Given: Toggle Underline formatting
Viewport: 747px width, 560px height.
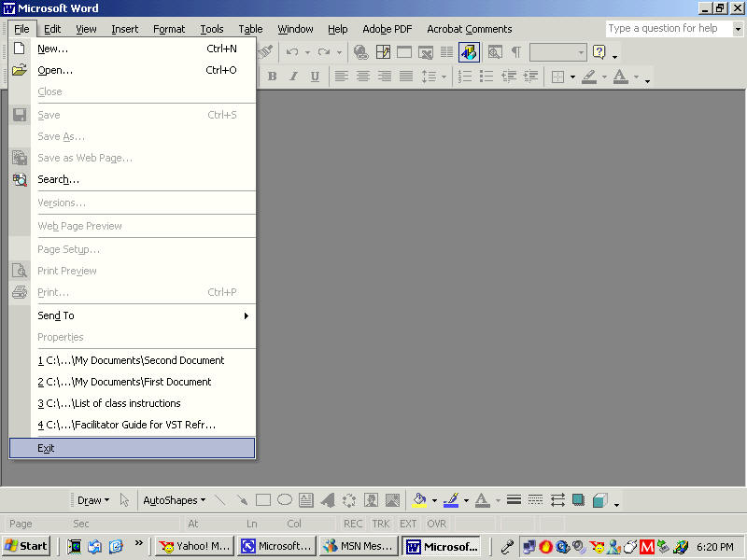Looking at the screenshot, I should 315,77.
